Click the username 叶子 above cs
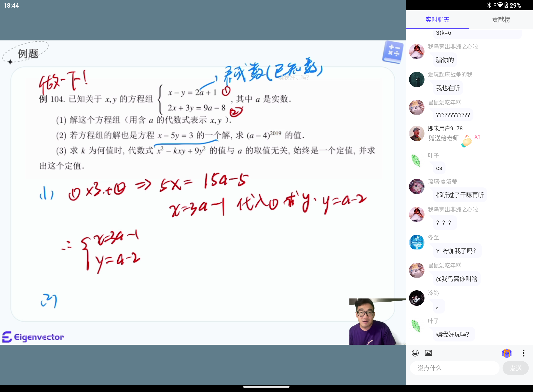 433,156
